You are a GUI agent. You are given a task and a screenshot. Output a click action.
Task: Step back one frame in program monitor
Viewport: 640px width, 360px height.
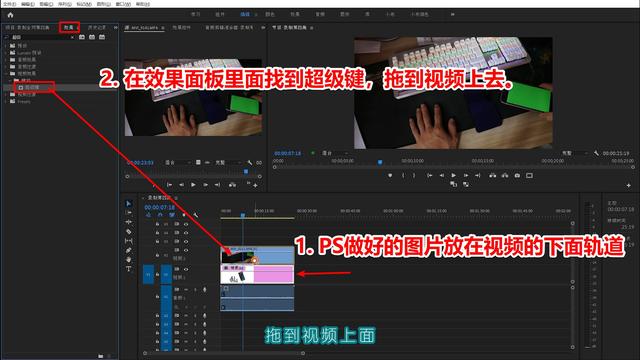pyautogui.click(x=442, y=175)
